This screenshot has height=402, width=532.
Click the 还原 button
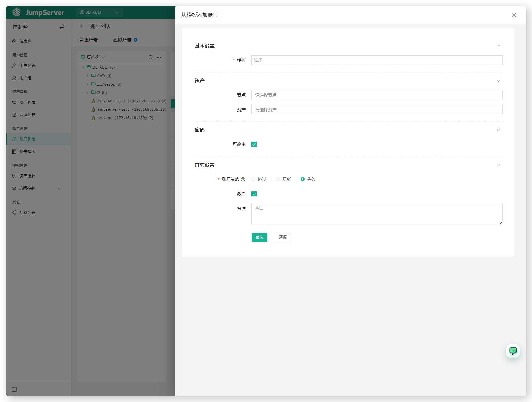point(283,237)
